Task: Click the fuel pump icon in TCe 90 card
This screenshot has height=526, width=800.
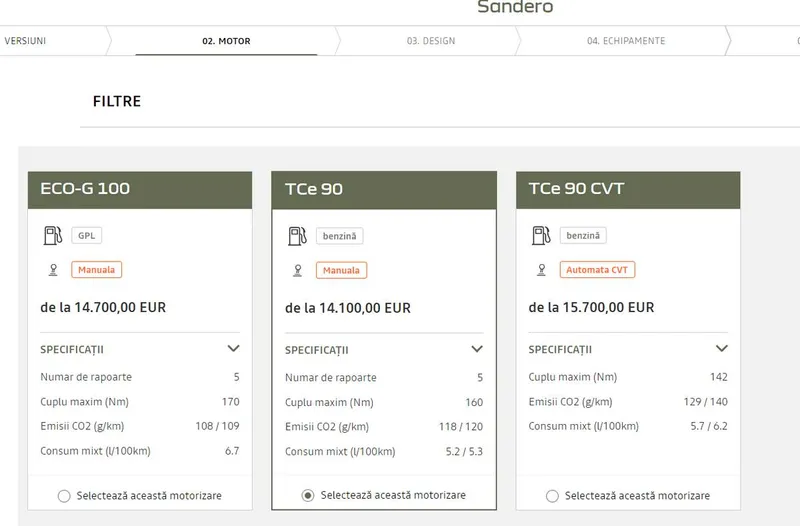Action: (296, 236)
